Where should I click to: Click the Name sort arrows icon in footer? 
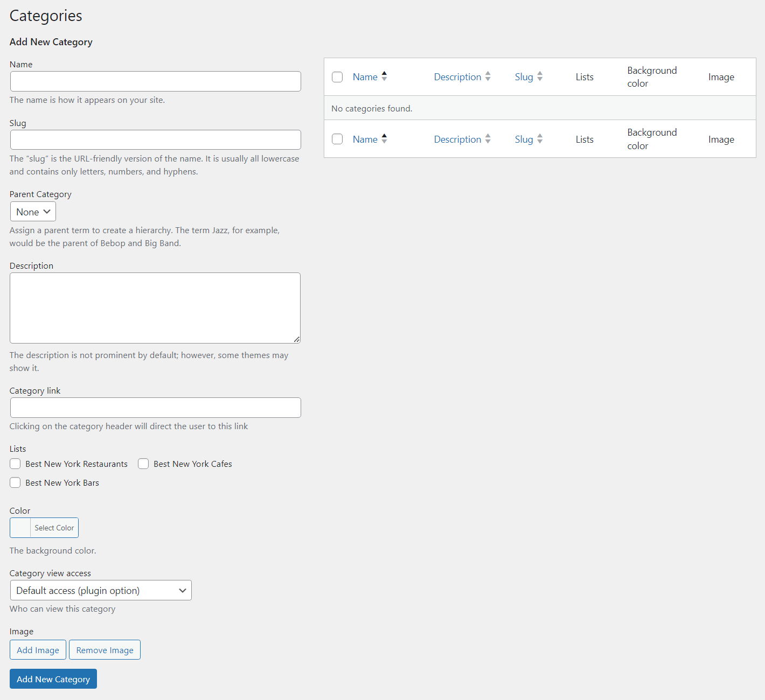384,139
